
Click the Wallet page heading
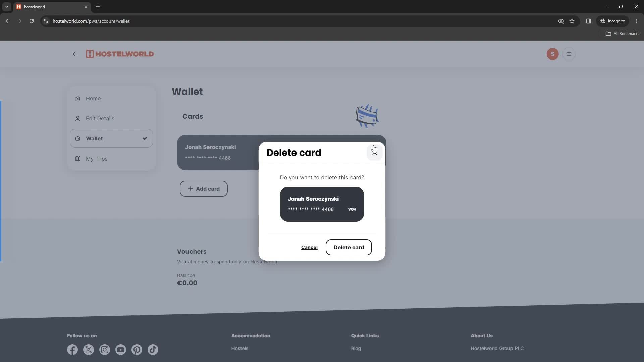coord(187,92)
